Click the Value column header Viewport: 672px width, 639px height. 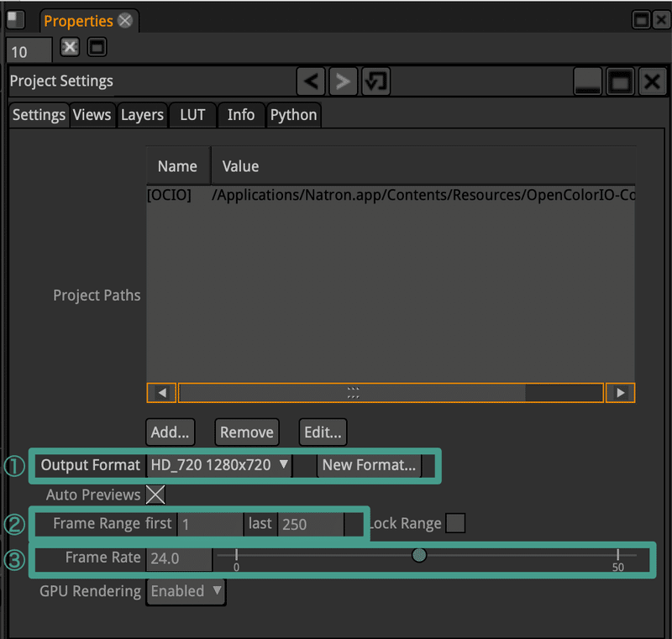point(423,166)
